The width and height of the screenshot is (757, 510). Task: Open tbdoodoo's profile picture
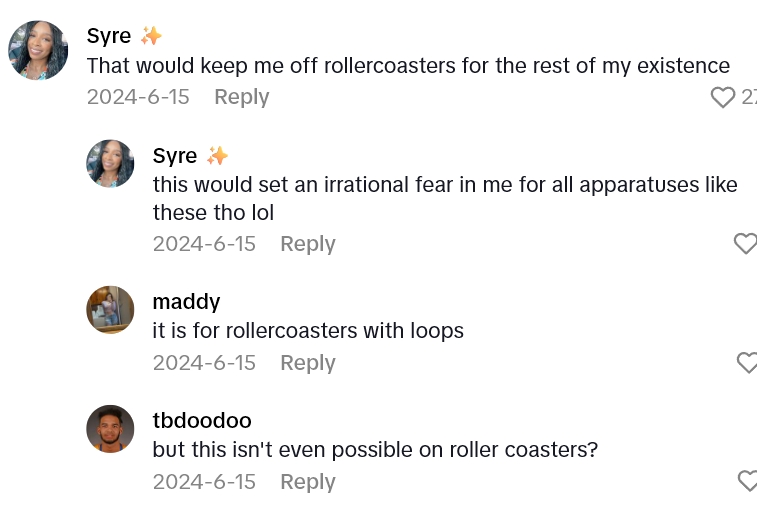tap(110, 429)
